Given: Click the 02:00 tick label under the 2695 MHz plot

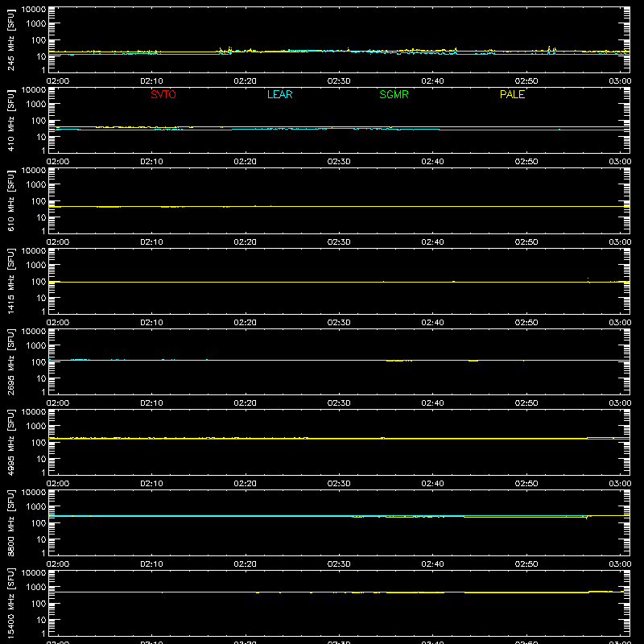Looking at the screenshot, I should point(58,403).
